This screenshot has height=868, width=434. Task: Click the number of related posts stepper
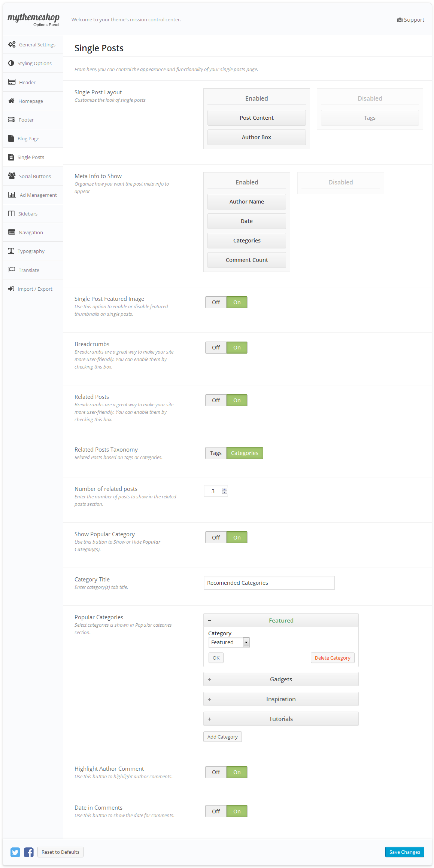click(x=224, y=491)
